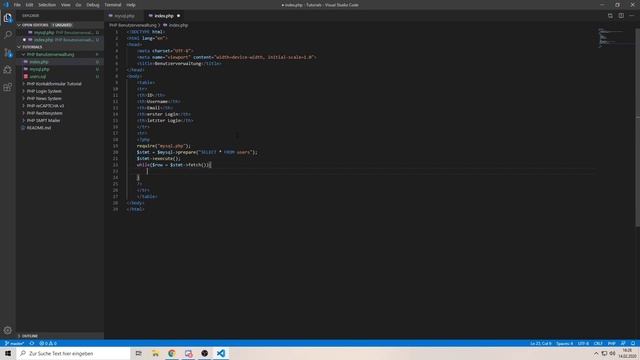Open the Debug menu
This screenshot has width=640, height=360.
pos(93,5)
